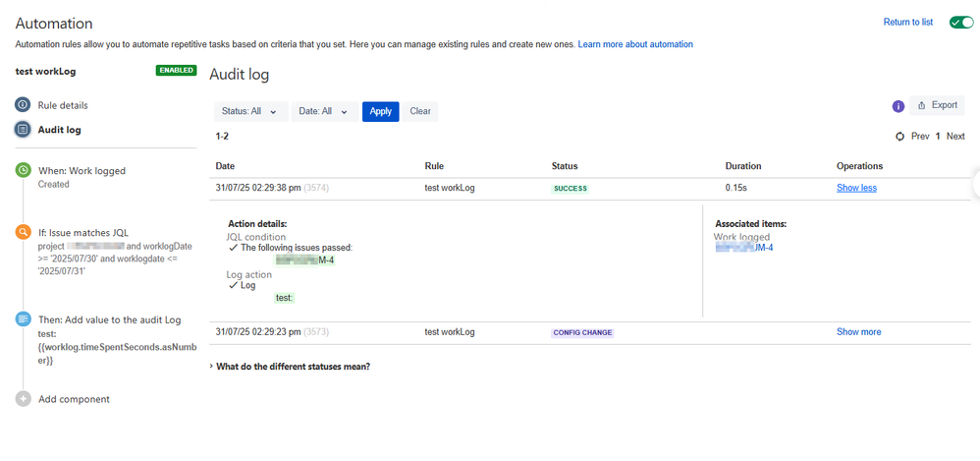Click the refresh icon near Prev

(900, 137)
